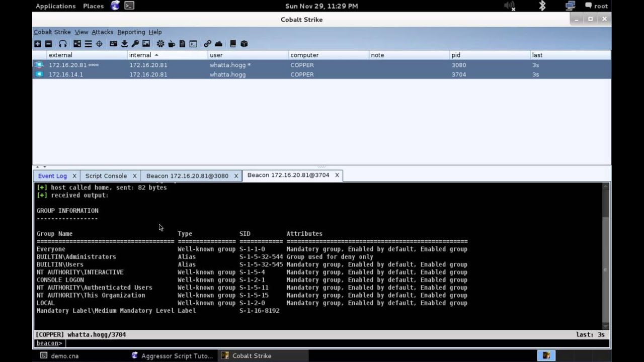Click the beacon icon of the pid 3080 row
This screenshot has width=644, height=362.
coord(39,65)
